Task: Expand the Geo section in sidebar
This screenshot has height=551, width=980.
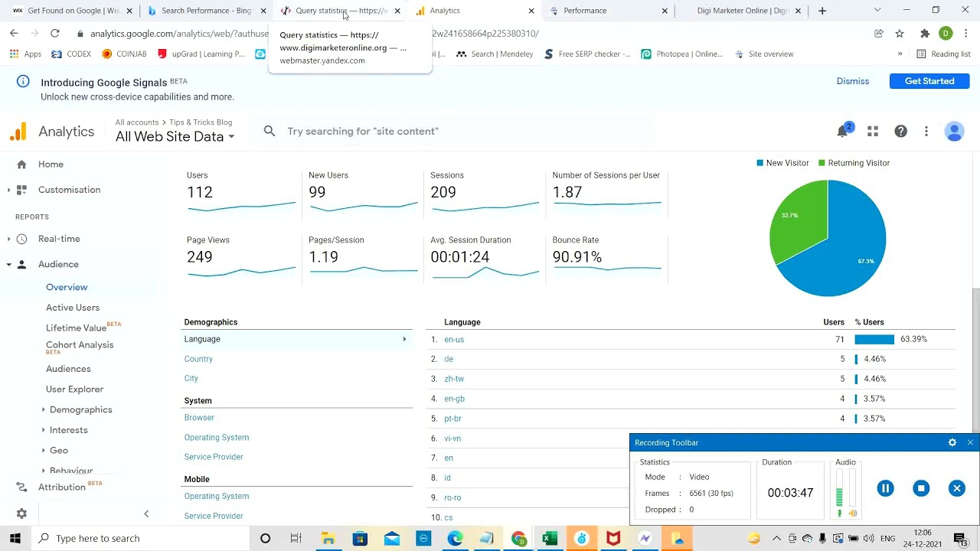Action: (44, 451)
